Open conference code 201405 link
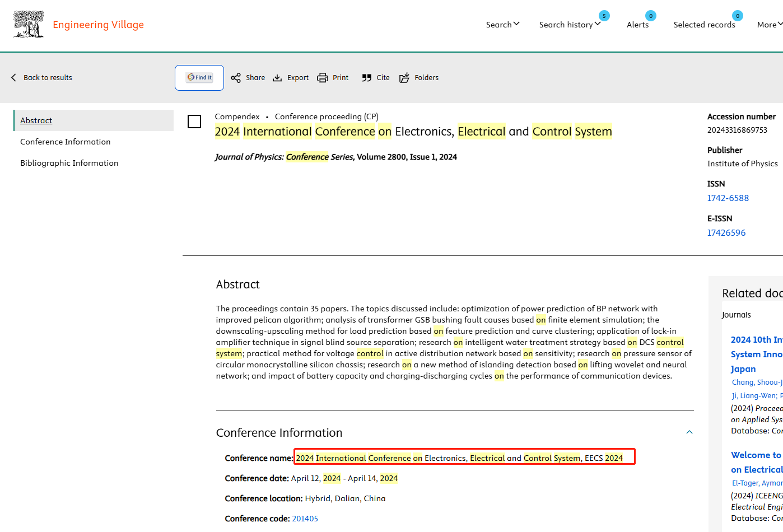This screenshot has width=783, height=532. (305, 519)
